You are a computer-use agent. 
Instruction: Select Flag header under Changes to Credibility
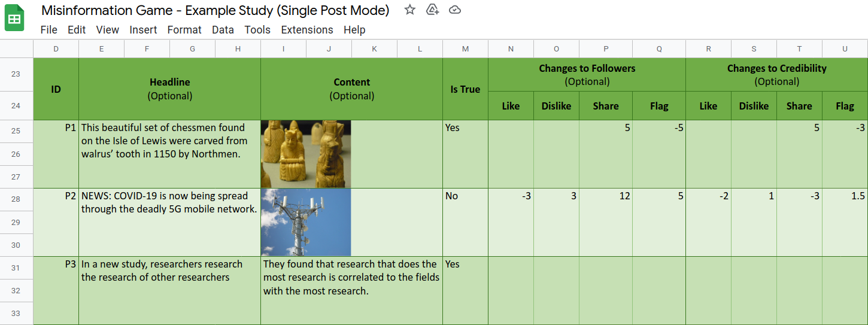tap(845, 106)
